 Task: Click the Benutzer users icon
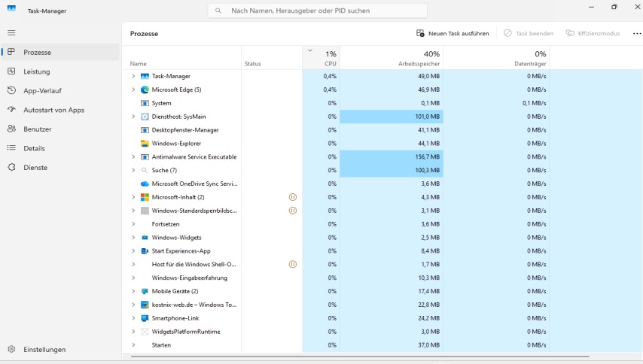coord(11,129)
